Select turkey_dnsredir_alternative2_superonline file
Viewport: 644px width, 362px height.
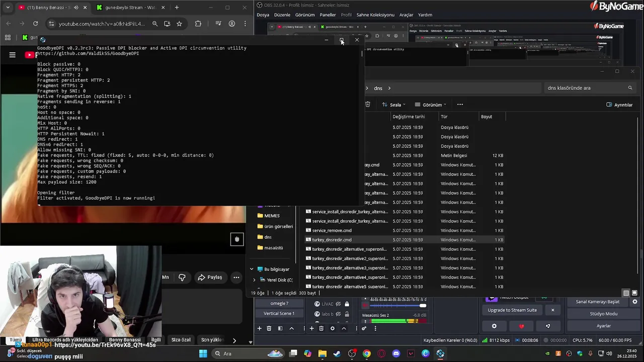[x=405, y=258]
